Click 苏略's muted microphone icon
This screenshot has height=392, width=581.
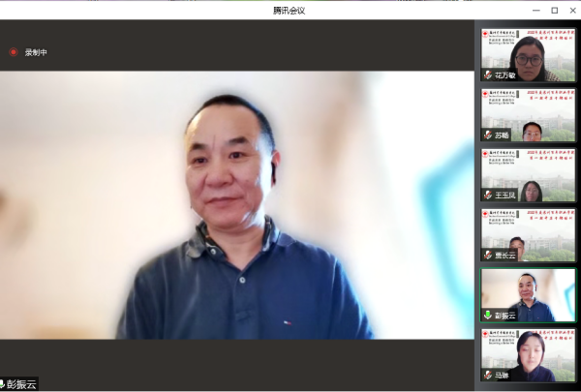(488, 135)
